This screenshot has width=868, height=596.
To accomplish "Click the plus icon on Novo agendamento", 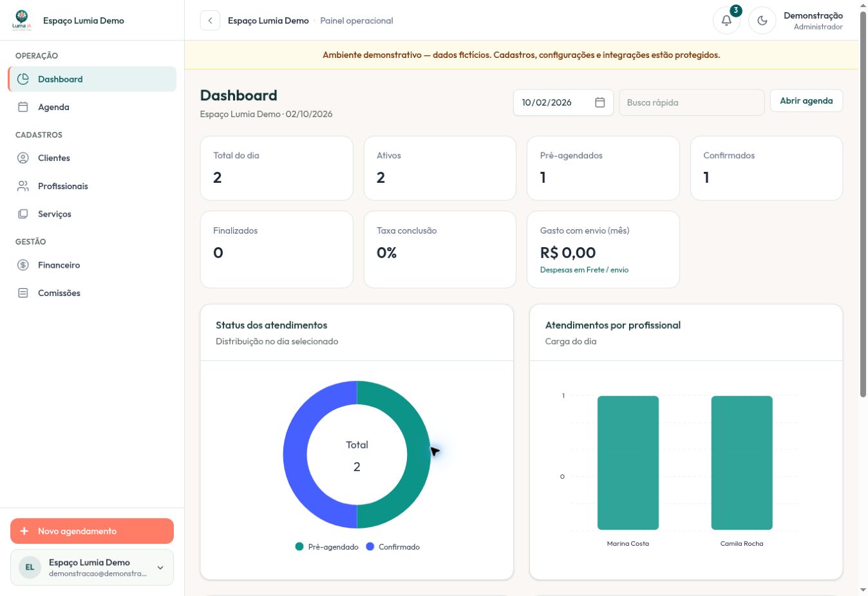I will pos(24,531).
